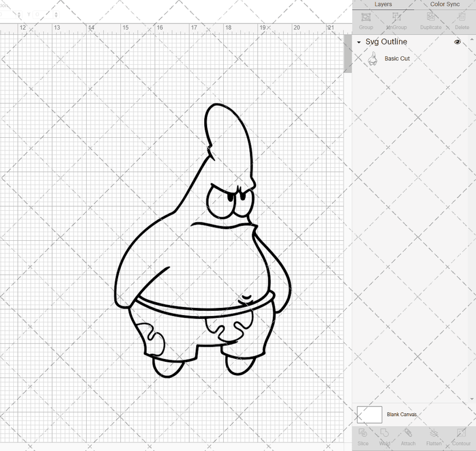
Task: Select the Slice tool
Action: [363, 438]
